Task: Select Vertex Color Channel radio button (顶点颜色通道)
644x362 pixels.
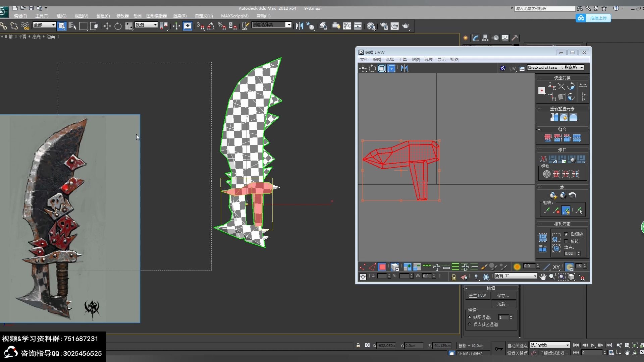Action: [x=470, y=324]
